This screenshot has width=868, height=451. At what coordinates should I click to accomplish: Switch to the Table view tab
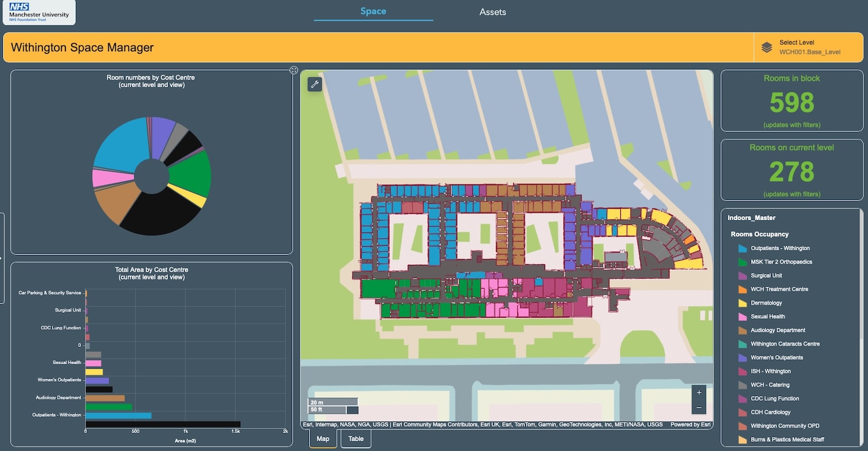pyautogui.click(x=355, y=438)
